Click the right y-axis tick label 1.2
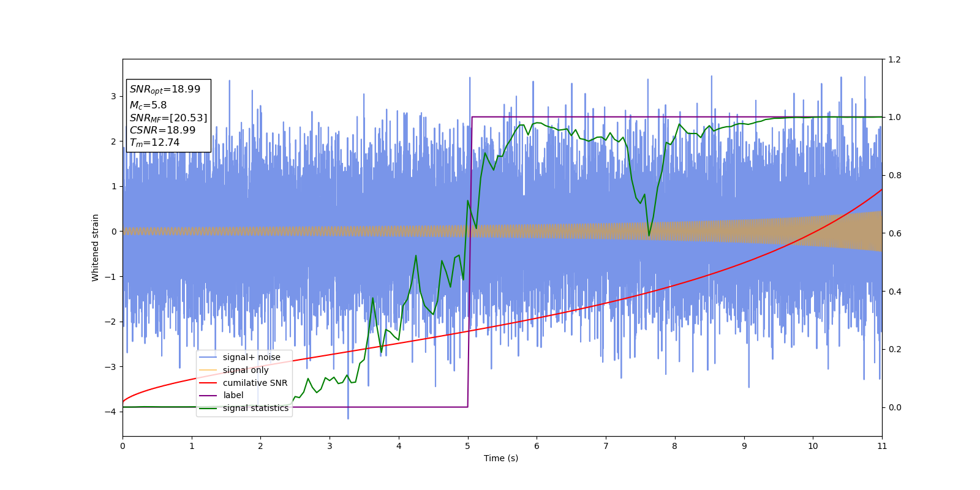The height and width of the screenshot is (490, 980). pyautogui.click(x=894, y=59)
